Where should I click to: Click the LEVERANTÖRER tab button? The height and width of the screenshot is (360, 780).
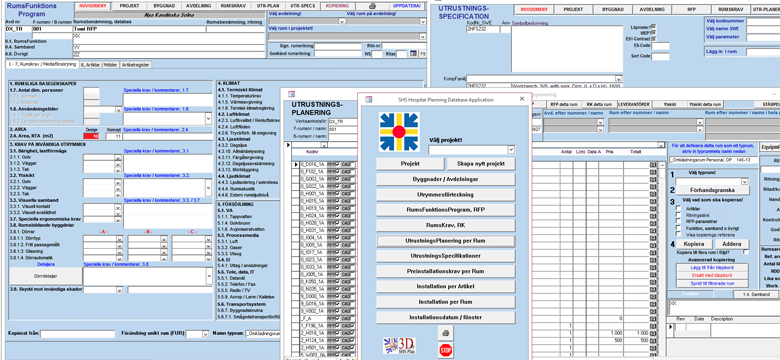634,104
